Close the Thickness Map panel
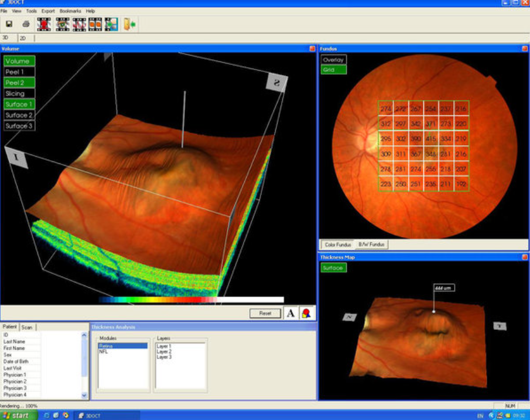The height and width of the screenshot is (420, 530). tap(525, 257)
